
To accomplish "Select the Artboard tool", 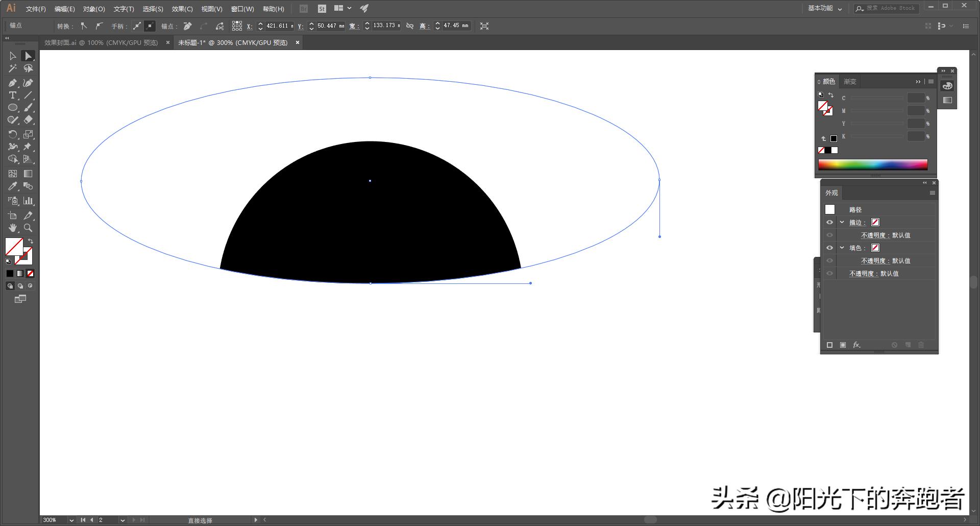I will tap(13, 216).
